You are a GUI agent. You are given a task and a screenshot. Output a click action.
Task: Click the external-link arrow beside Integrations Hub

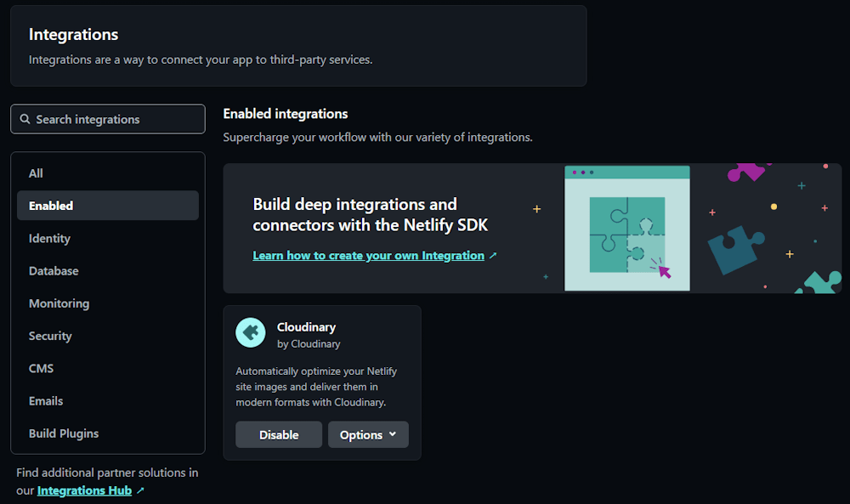coord(140,490)
